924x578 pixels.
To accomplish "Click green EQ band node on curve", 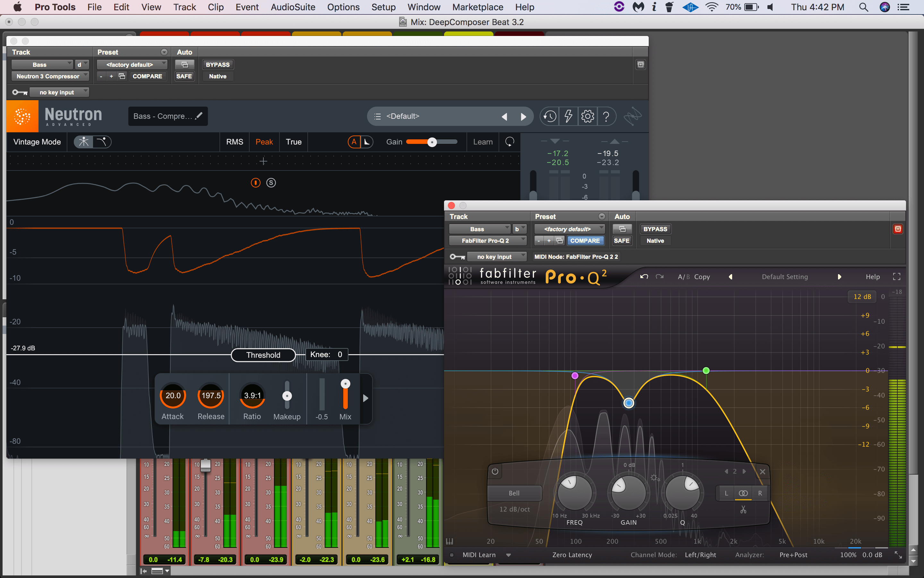I will coord(706,371).
